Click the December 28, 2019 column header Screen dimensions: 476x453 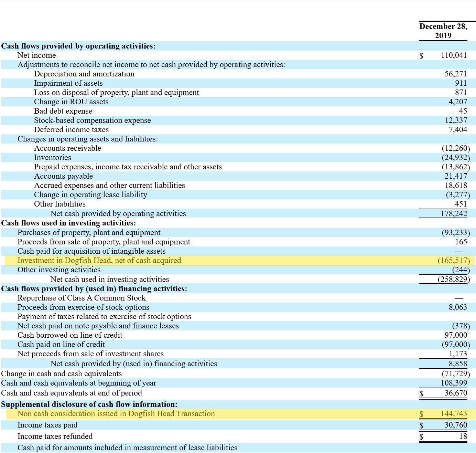tap(443, 31)
